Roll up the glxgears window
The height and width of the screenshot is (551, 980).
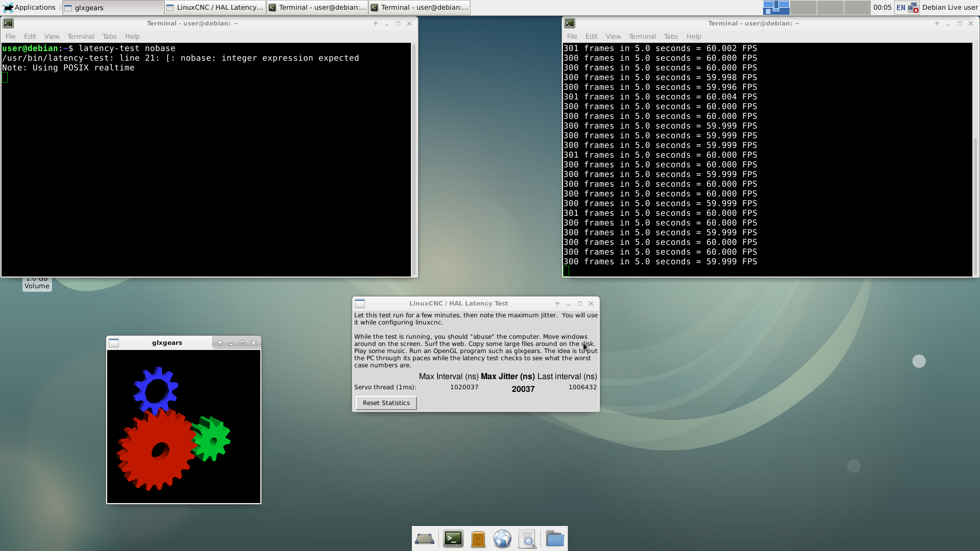click(x=220, y=343)
